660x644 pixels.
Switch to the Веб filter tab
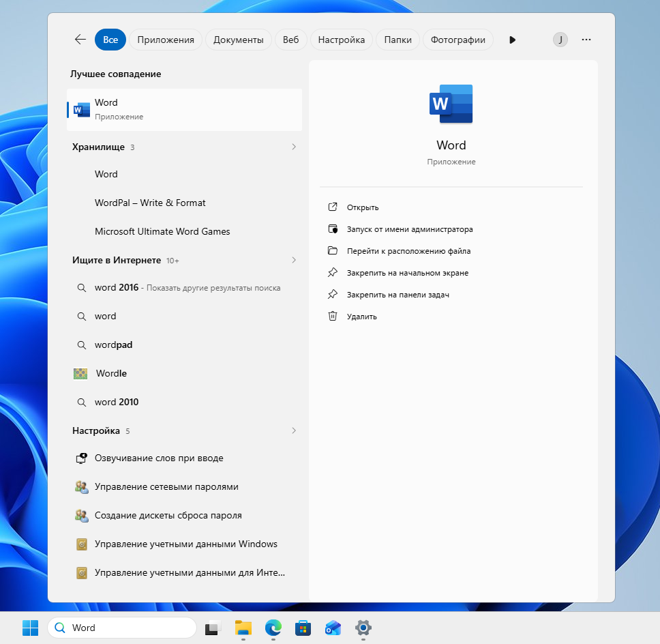tap(291, 40)
